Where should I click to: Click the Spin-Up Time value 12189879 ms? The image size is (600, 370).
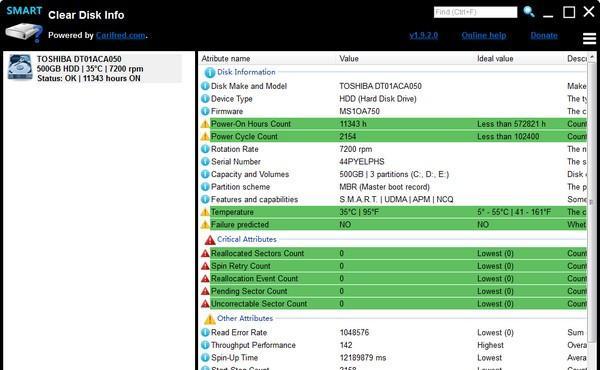(x=363, y=358)
